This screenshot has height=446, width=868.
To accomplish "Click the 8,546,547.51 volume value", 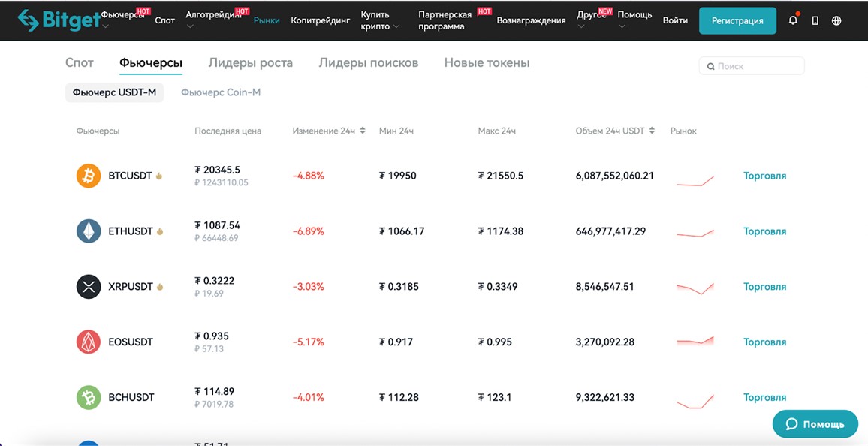I will (605, 287).
